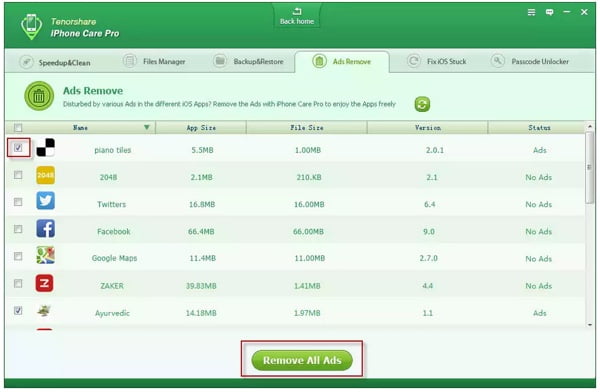
Task: Click the Ads status of piano tiles
Action: click(540, 150)
